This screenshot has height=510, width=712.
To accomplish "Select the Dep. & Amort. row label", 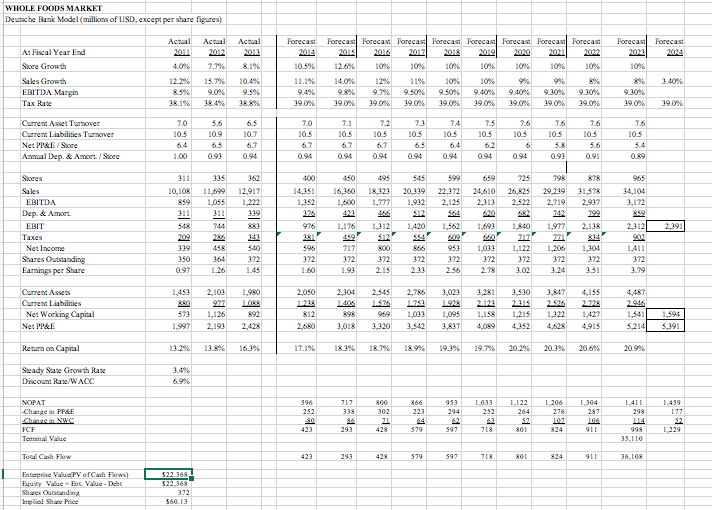I will (46, 213).
